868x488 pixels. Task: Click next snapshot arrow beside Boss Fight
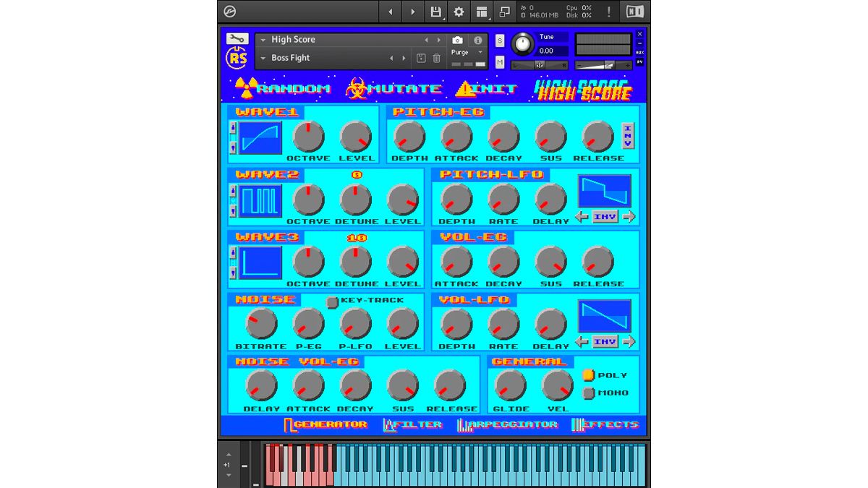[404, 59]
